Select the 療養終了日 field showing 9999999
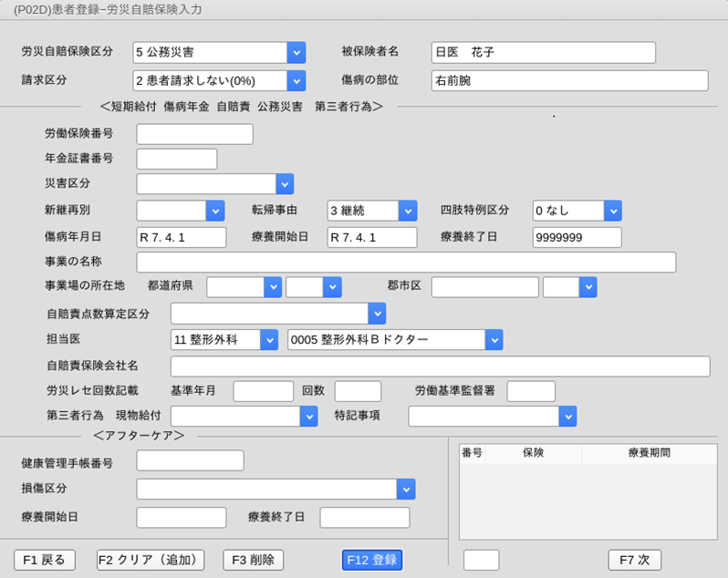728x578 pixels. coord(577,238)
